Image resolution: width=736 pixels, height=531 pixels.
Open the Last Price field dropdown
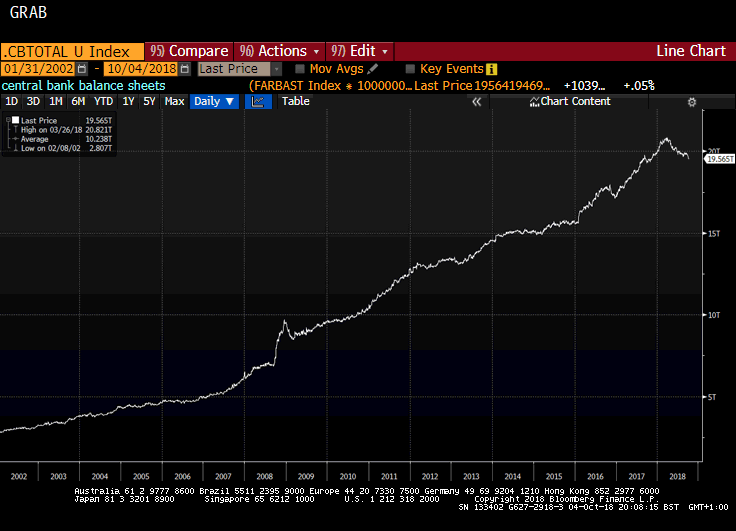click(x=277, y=69)
